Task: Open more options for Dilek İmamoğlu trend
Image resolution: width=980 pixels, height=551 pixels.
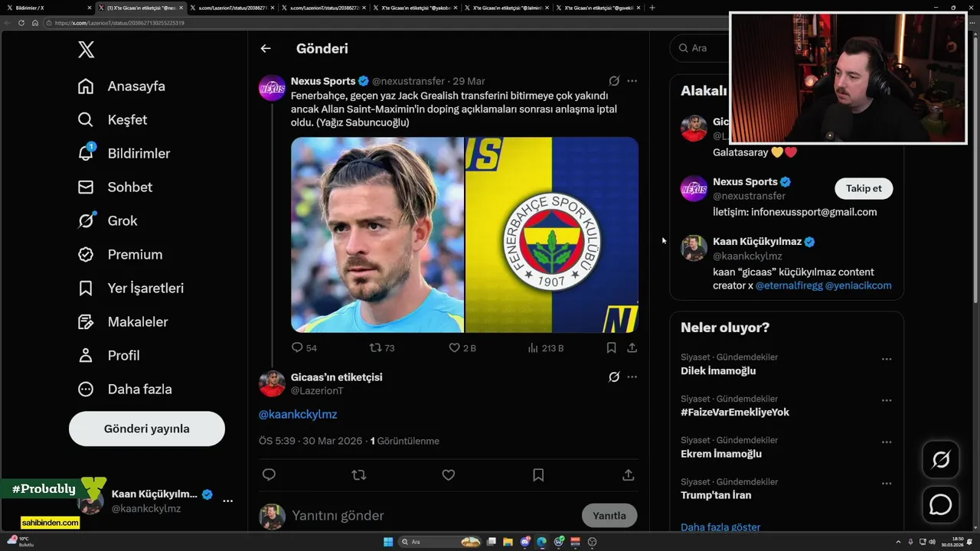Action: [887, 359]
